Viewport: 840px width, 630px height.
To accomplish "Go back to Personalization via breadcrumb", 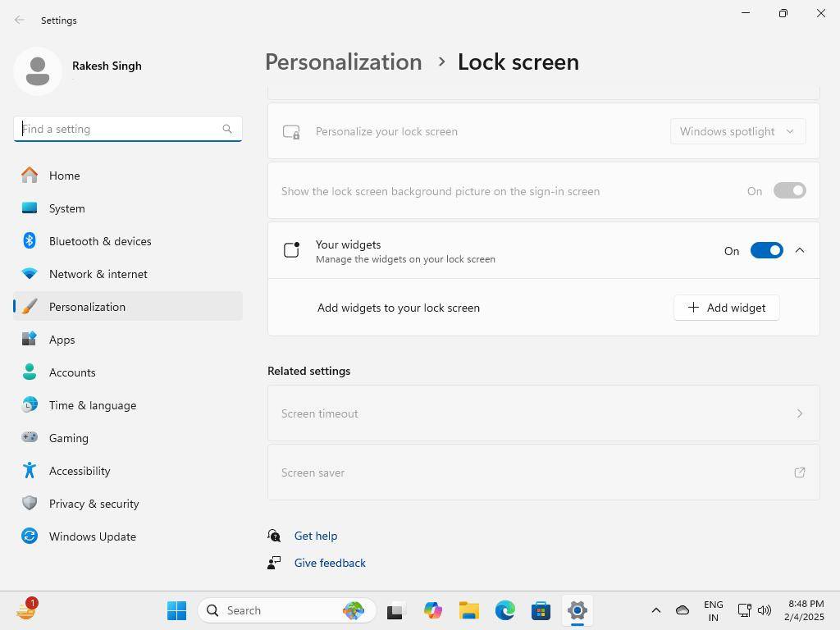I will 344,62.
